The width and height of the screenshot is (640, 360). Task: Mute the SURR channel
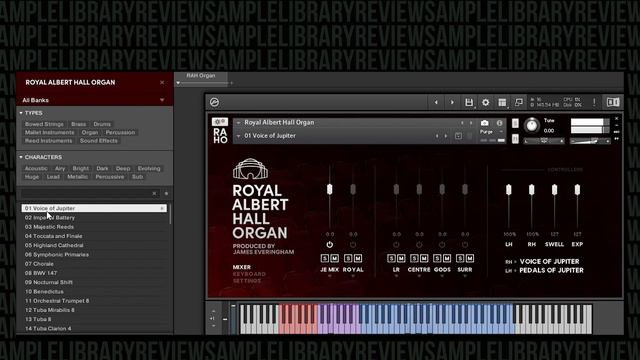point(470,258)
